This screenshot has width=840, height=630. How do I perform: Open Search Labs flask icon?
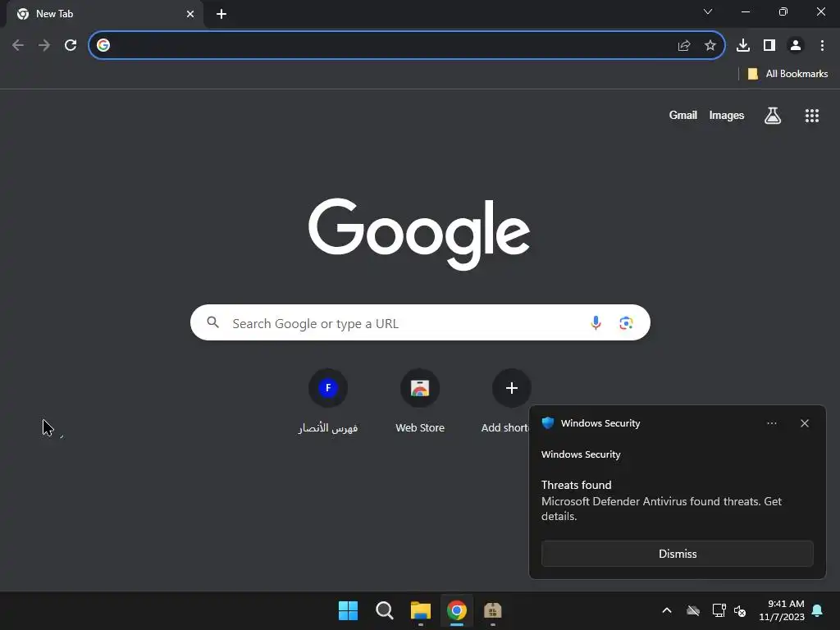(x=773, y=115)
